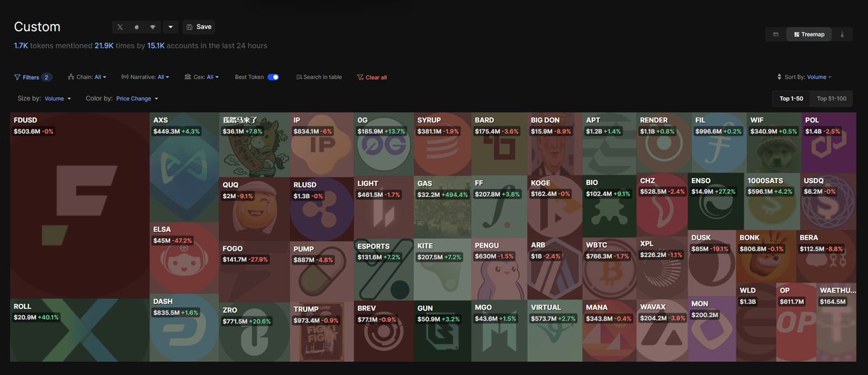Screen dimensions: 868x375
Task: Expand the Cex filter dropdown
Action: tap(201, 77)
